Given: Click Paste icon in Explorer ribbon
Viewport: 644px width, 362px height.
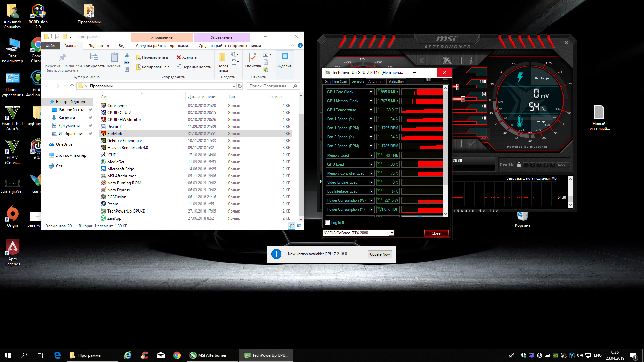Looking at the screenshot, I should tap(114, 60).
